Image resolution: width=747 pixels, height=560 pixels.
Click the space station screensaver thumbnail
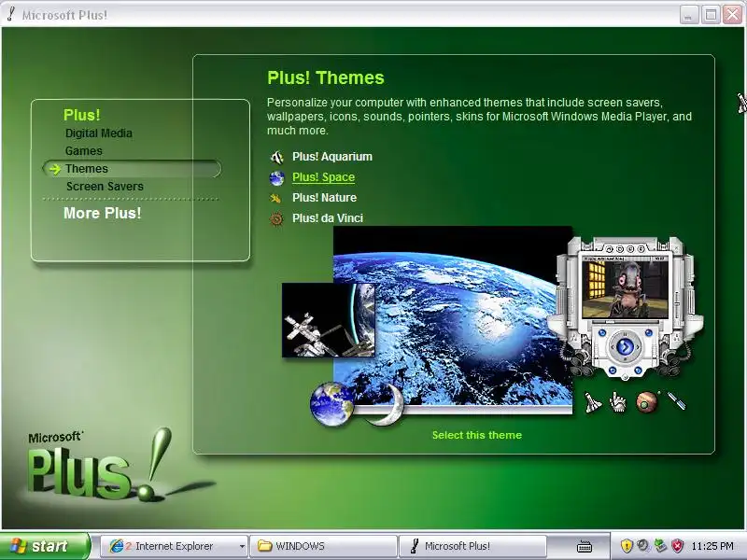[x=329, y=320]
